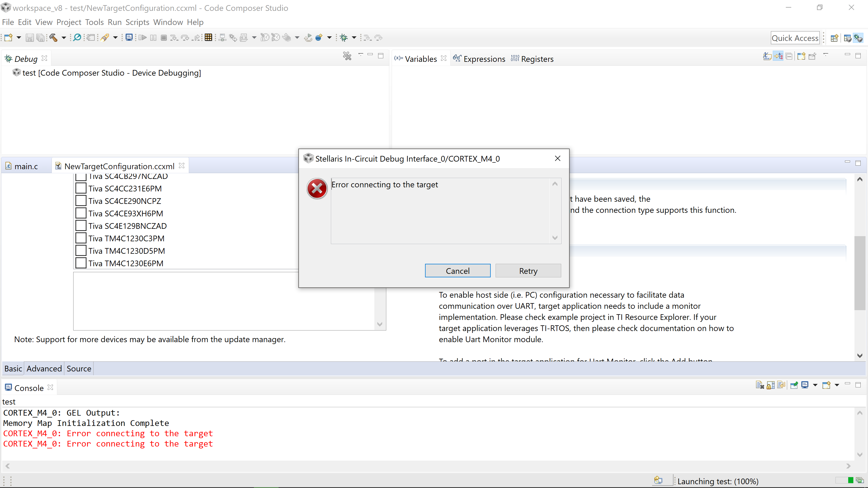Click the New wizard icon in the main toolbar
The width and height of the screenshot is (868, 488).
[x=9, y=38]
